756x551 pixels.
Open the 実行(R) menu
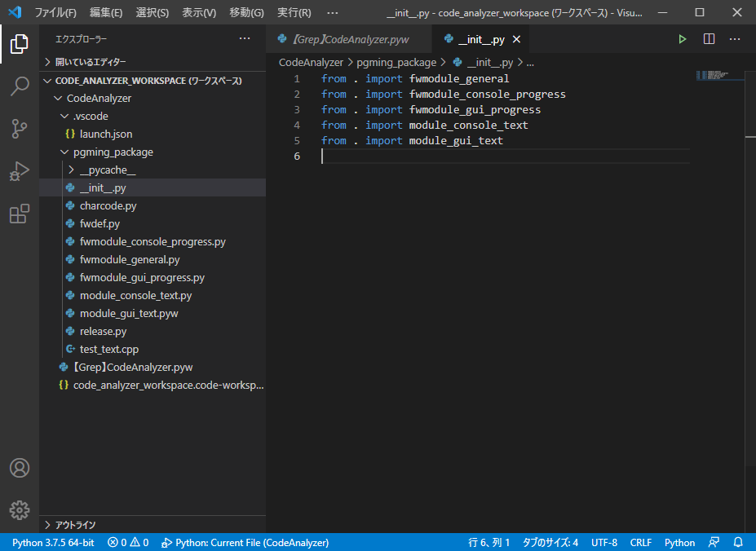tap(294, 12)
